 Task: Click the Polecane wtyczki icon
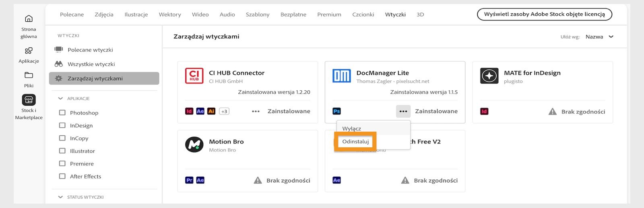[x=59, y=49]
